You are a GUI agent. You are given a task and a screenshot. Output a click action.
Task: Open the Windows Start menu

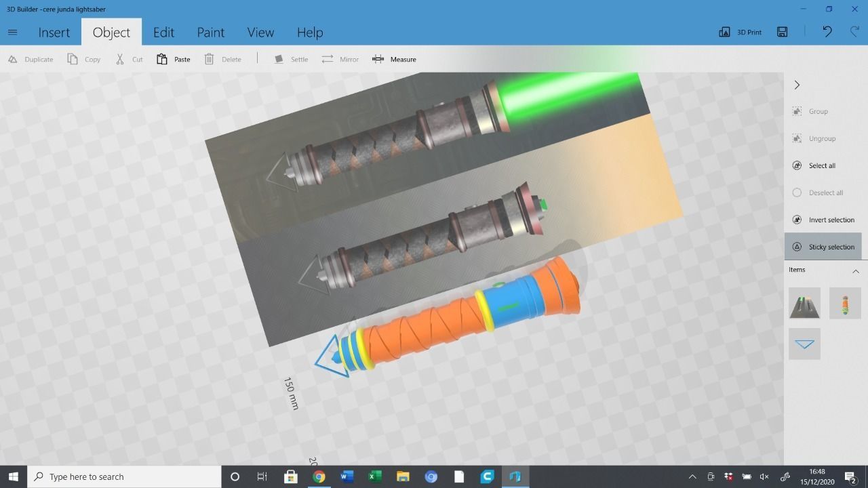point(14,476)
